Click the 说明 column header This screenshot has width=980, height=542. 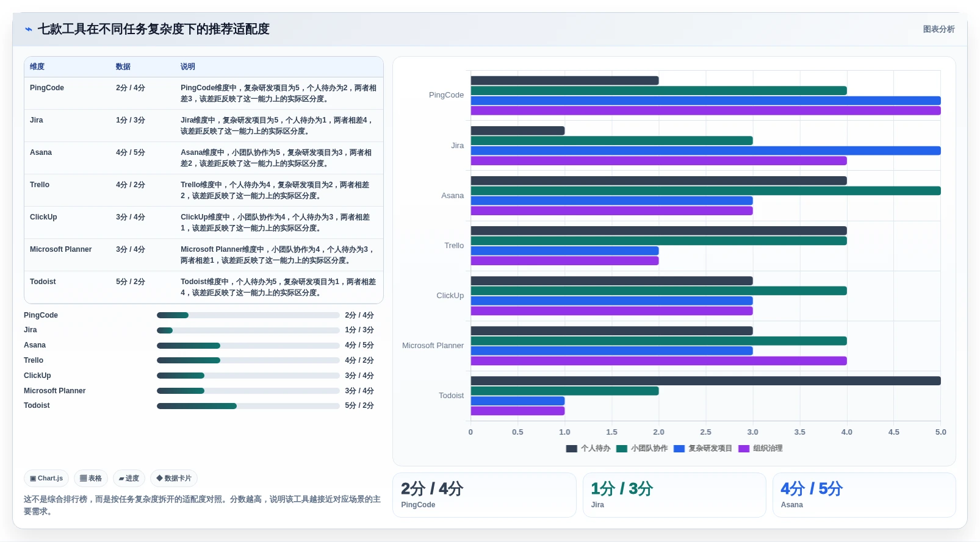click(x=188, y=66)
